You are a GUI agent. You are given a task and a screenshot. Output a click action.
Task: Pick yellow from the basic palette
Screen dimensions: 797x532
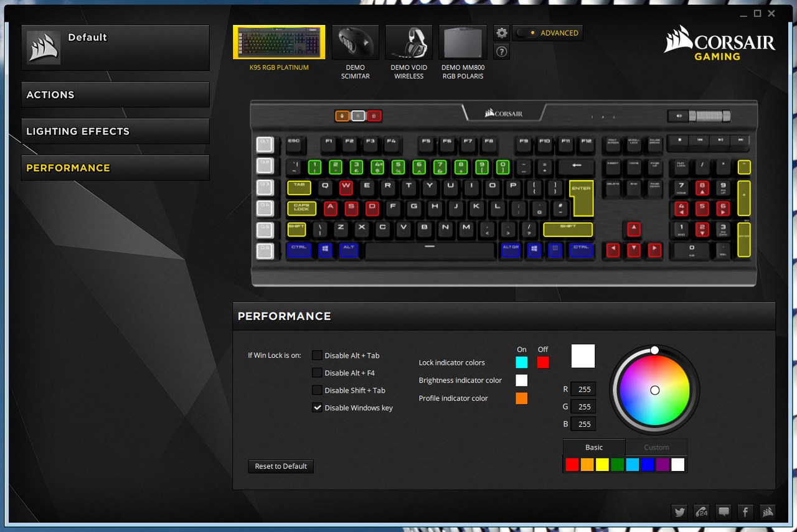[602, 464]
